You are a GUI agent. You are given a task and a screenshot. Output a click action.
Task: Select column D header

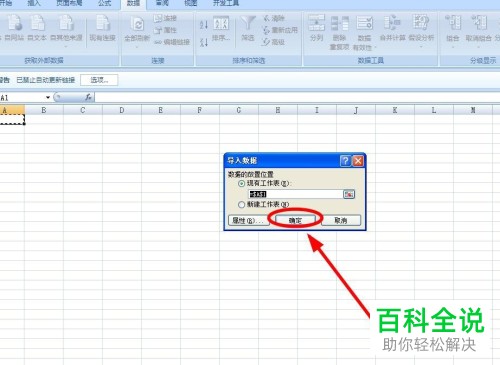(122, 110)
